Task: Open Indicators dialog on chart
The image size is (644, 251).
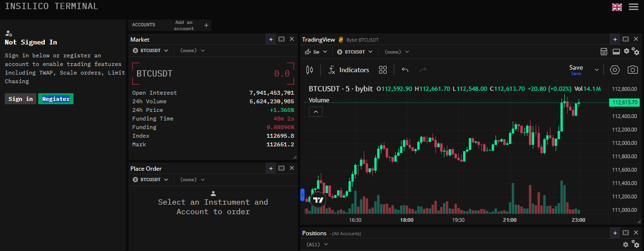Action: pos(348,70)
